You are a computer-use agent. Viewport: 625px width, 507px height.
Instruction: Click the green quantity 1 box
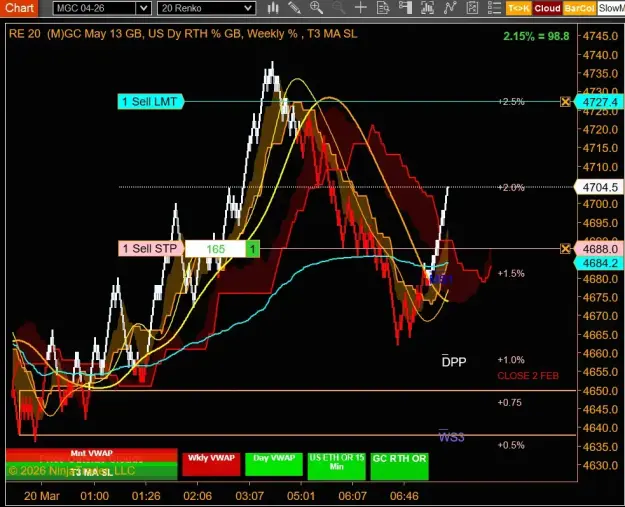(253, 249)
